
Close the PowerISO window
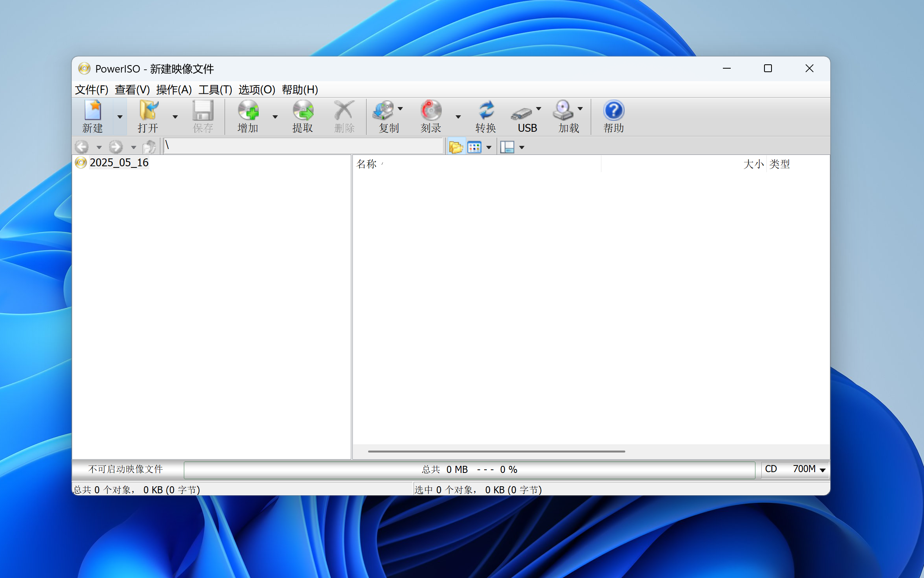pos(810,68)
